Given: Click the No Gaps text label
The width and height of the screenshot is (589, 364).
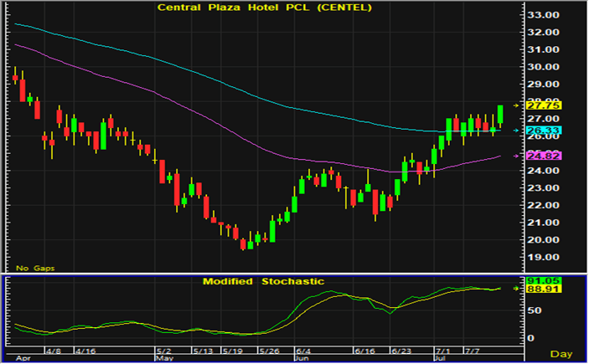Looking at the screenshot, I should coord(32,268).
